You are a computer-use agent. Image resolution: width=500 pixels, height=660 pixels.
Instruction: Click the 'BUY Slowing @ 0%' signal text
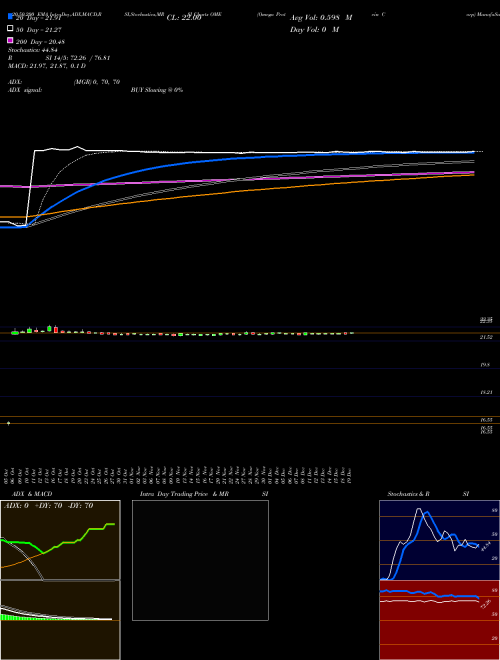point(157,90)
